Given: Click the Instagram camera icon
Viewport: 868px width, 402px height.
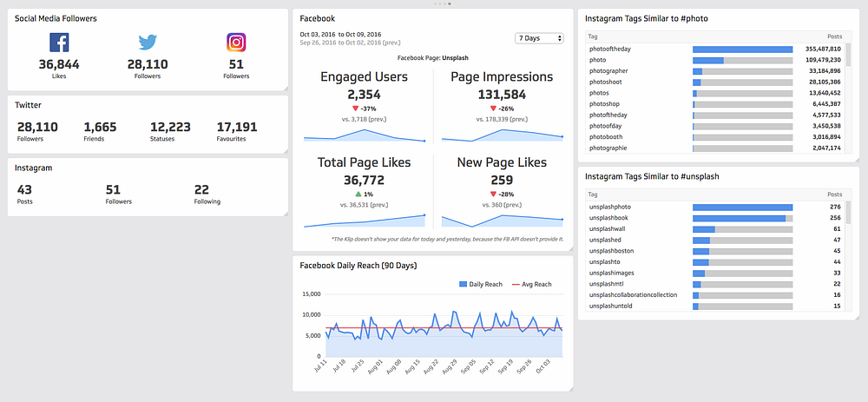Looking at the screenshot, I should point(236,43).
